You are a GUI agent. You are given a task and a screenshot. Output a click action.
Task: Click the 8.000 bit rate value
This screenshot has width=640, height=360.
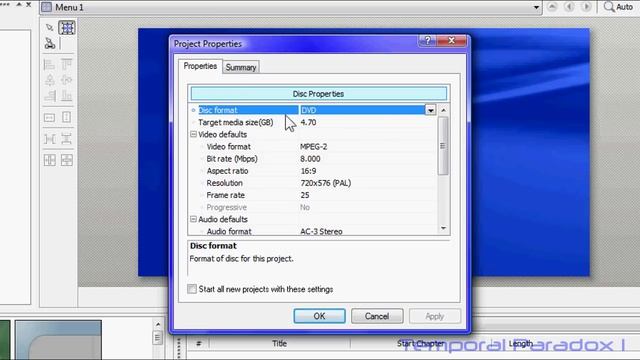pyautogui.click(x=310, y=159)
